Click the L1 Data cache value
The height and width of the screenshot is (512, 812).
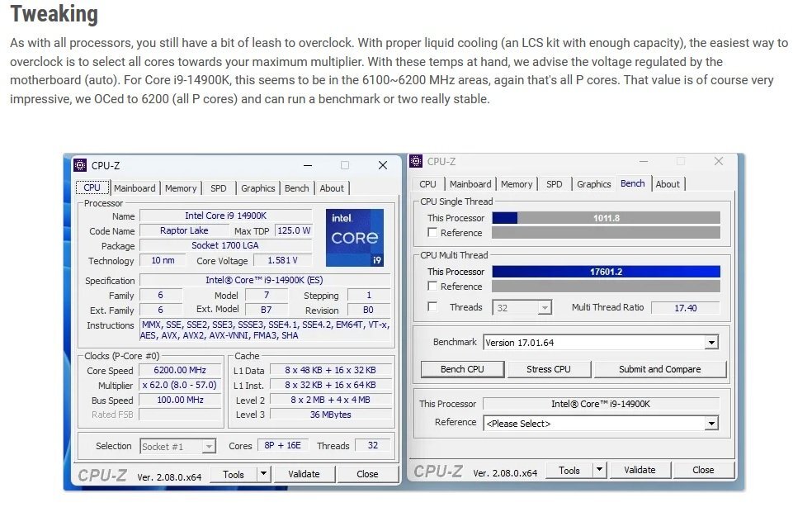click(330, 370)
